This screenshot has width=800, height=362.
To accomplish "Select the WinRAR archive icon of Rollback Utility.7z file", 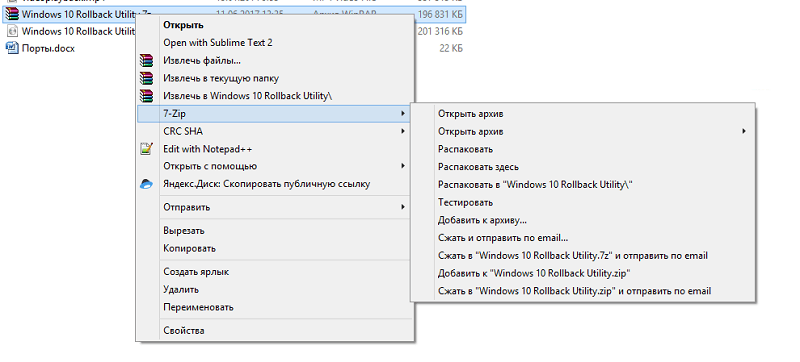I will [x=12, y=14].
